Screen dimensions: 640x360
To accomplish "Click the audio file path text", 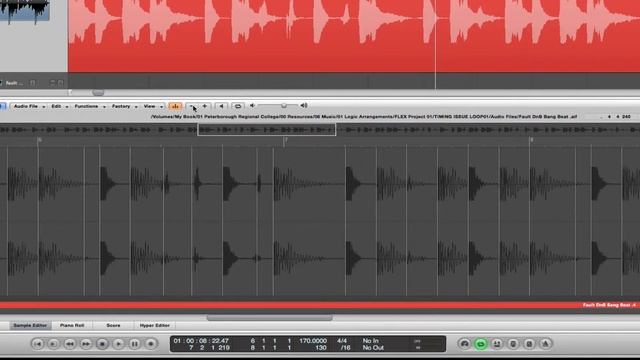I will 364,117.
